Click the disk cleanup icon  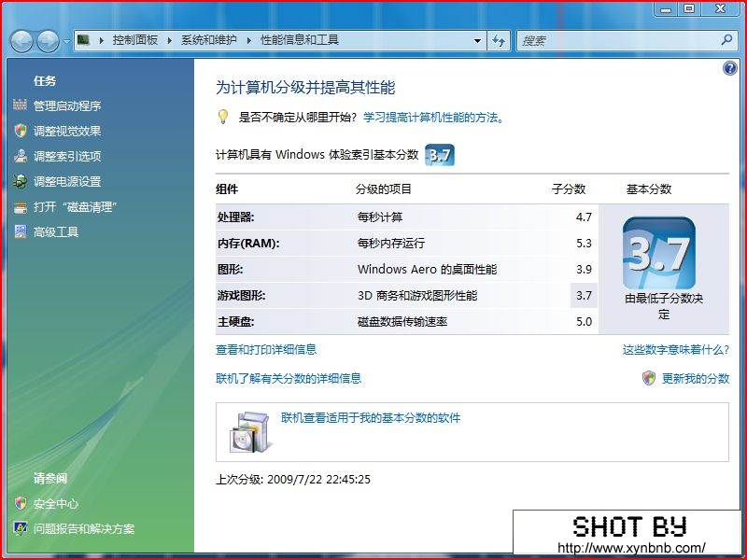[20, 207]
